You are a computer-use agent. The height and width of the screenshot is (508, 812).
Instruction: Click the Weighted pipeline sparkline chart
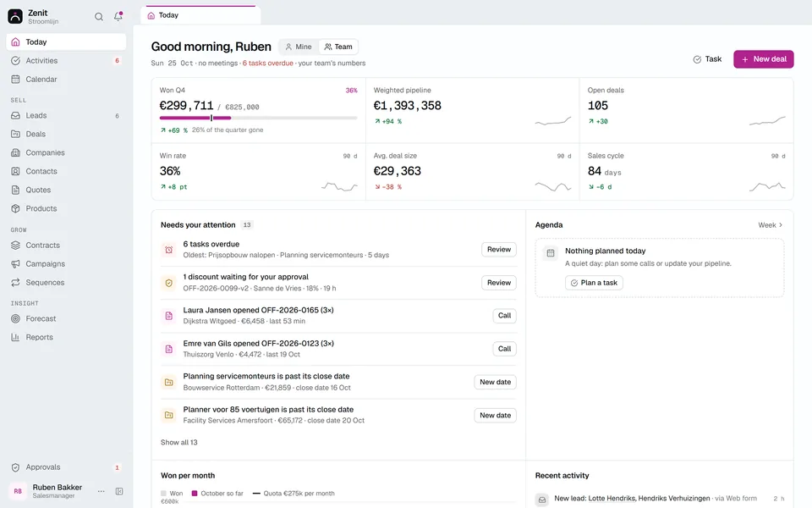[553, 121]
